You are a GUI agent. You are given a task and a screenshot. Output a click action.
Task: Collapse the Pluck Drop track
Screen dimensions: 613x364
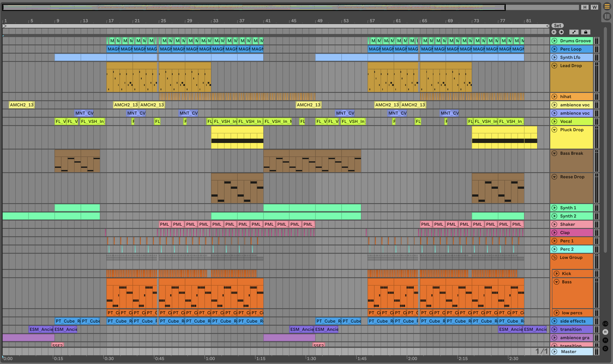click(554, 130)
